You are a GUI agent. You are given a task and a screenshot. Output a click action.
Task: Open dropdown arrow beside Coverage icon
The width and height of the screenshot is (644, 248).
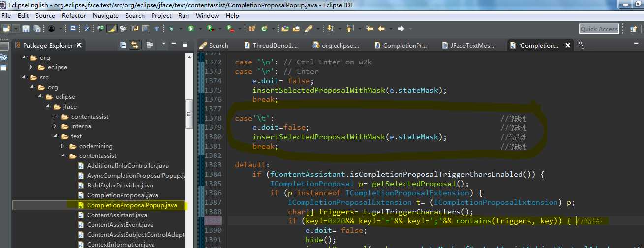click(x=220, y=29)
